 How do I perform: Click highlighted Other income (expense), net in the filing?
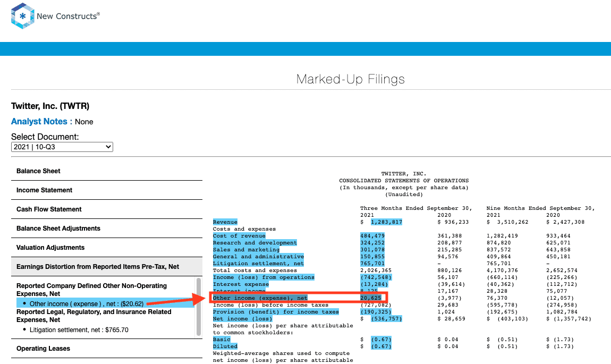coord(260,298)
